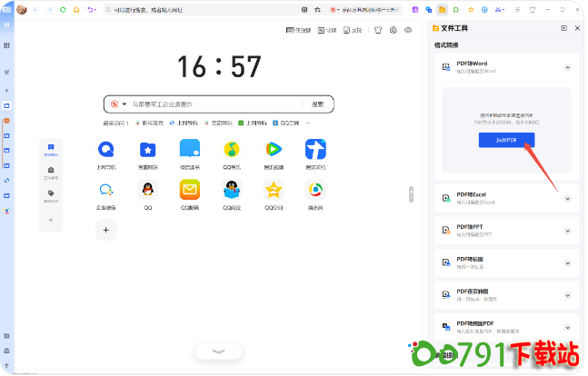Image resolution: width=588 pixels, height=376 pixels.
Task: Expand the PDF转长图 section
Action: (x=567, y=262)
